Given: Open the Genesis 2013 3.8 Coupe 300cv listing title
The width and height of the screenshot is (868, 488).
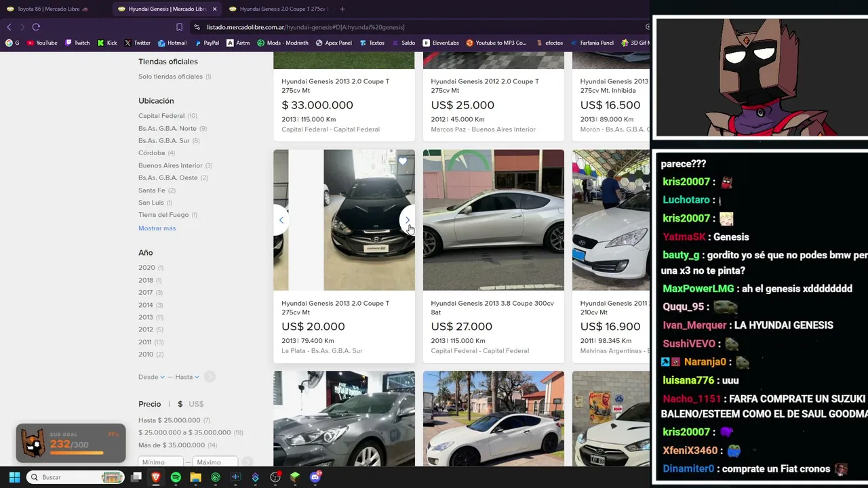Looking at the screenshot, I should tap(492, 308).
